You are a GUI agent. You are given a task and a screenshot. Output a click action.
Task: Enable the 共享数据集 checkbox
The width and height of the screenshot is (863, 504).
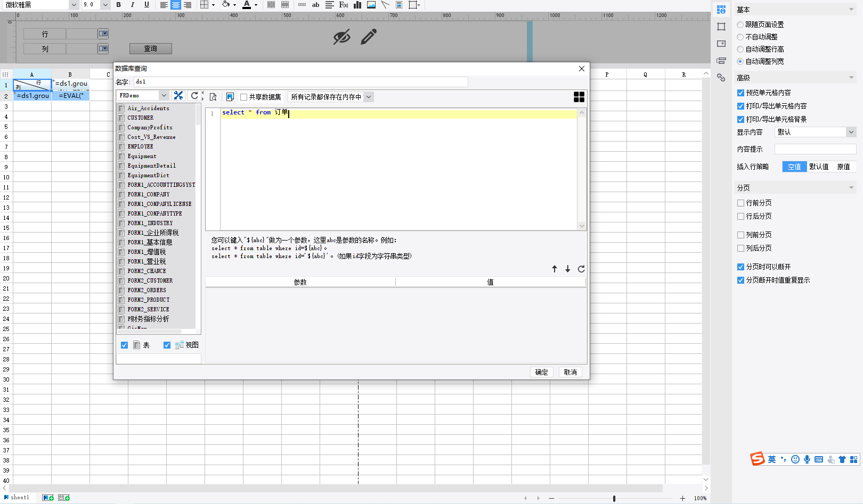244,97
